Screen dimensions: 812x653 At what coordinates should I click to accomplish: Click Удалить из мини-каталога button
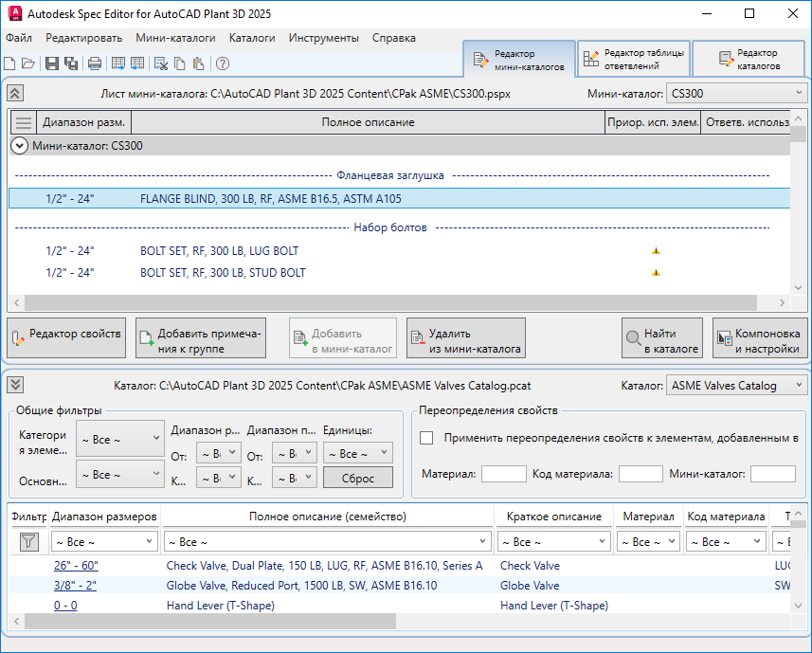pos(466,338)
